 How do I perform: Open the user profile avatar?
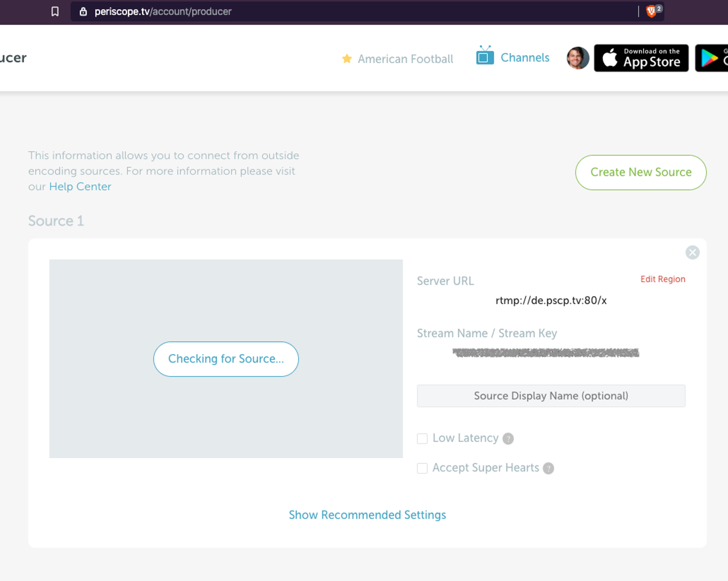(578, 58)
